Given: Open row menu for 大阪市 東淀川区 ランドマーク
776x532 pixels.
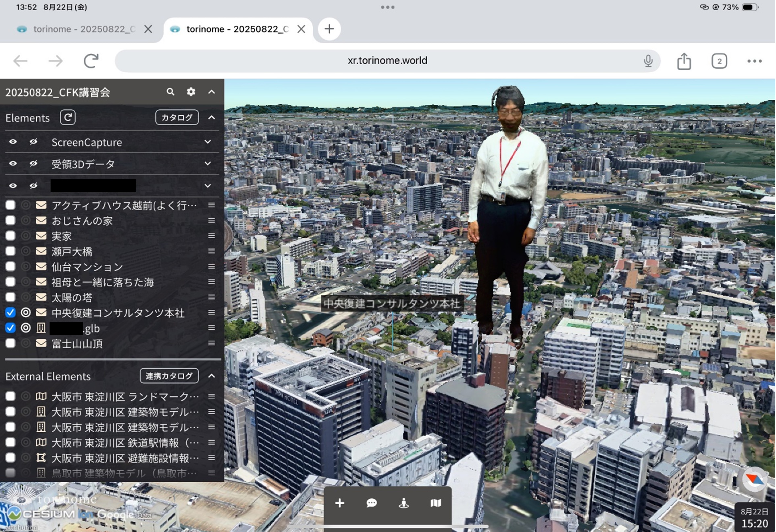Looking at the screenshot, I should click(x=211, y=396).
